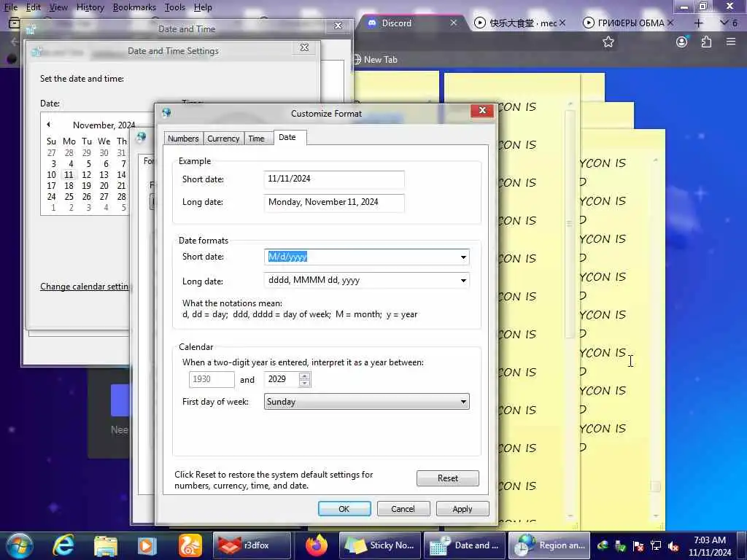Viewport: 747px width, 560px height.
Task: Click the globe icon in Customize Format title
Action: [x=166, y=113]
